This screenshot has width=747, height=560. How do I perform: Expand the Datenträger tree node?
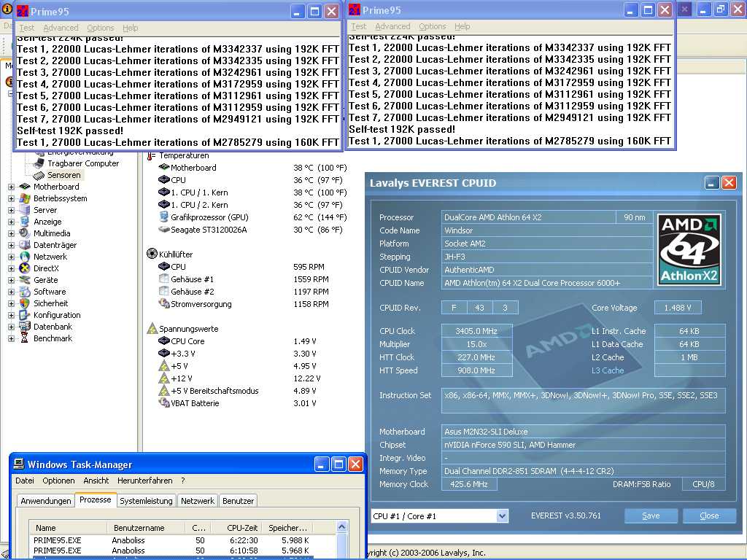pos(11,245)
